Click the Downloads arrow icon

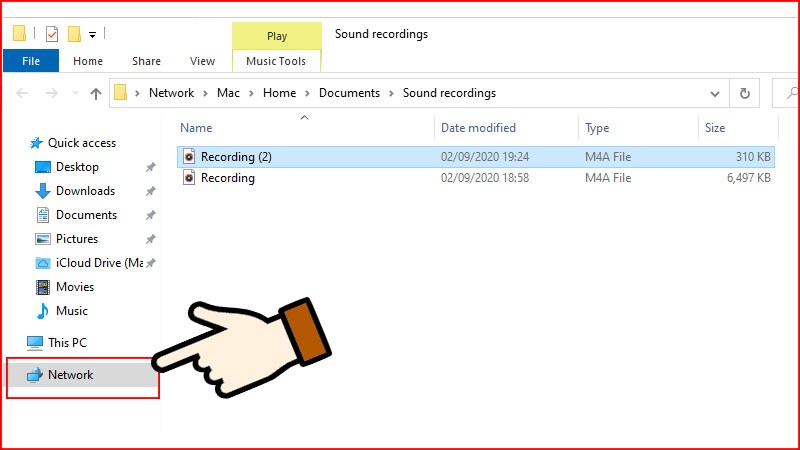point(43,191)
